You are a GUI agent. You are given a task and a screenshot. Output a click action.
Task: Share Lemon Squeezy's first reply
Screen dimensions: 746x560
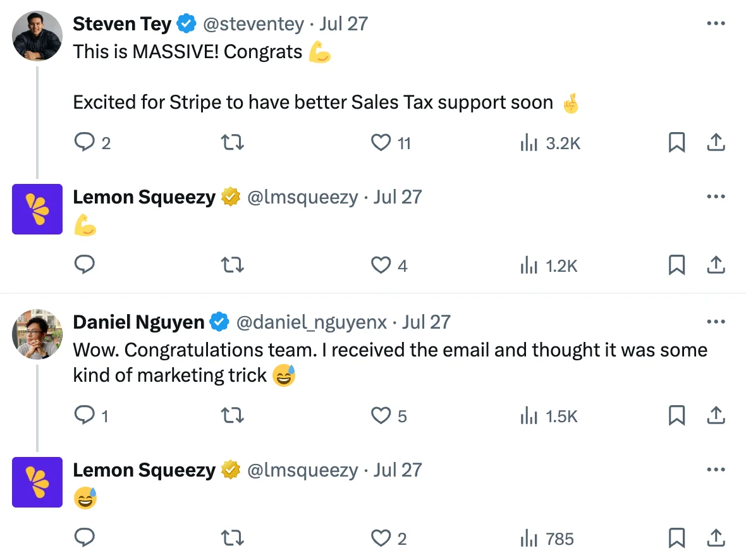point(716,265)
